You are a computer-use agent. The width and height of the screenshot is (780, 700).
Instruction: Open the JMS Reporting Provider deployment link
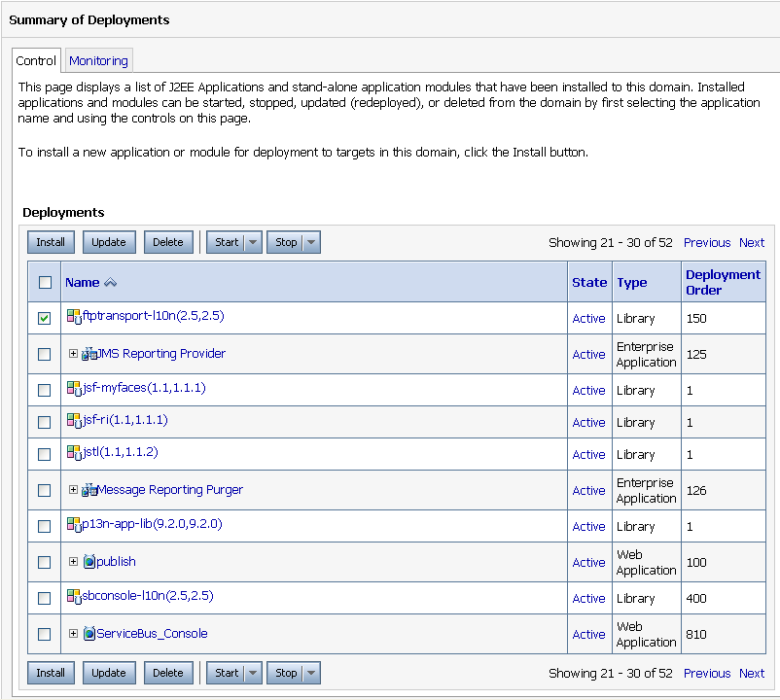pos(161,354)
